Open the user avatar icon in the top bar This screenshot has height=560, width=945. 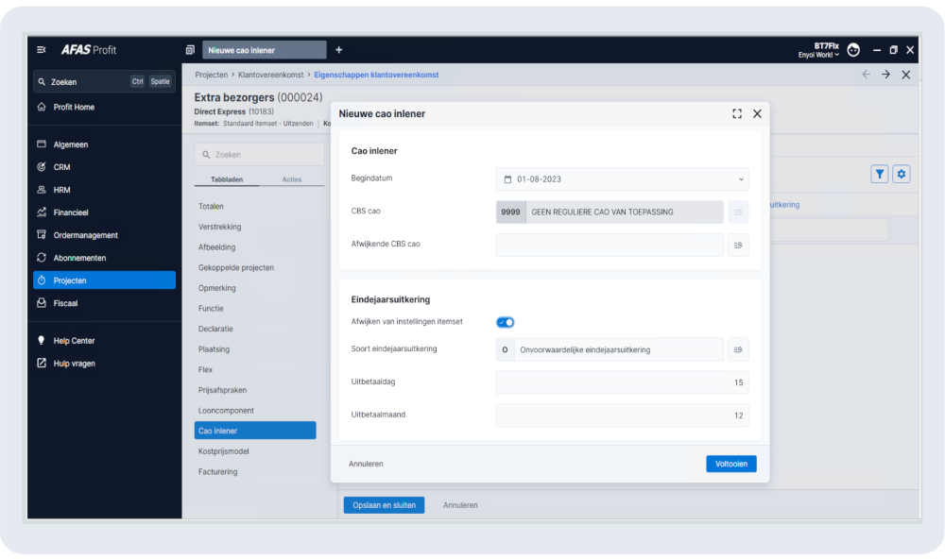pyautogui.click(x=853, y=50)
